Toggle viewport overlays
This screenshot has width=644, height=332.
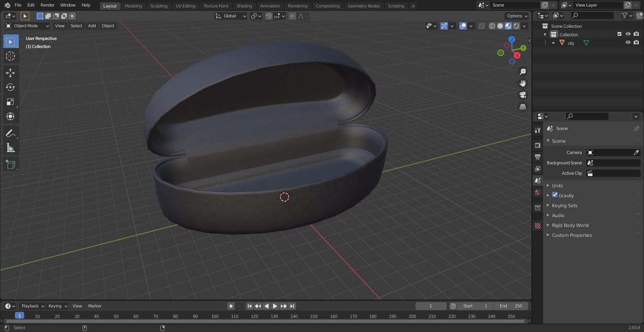pyautogui.click(x=463, y=26)
